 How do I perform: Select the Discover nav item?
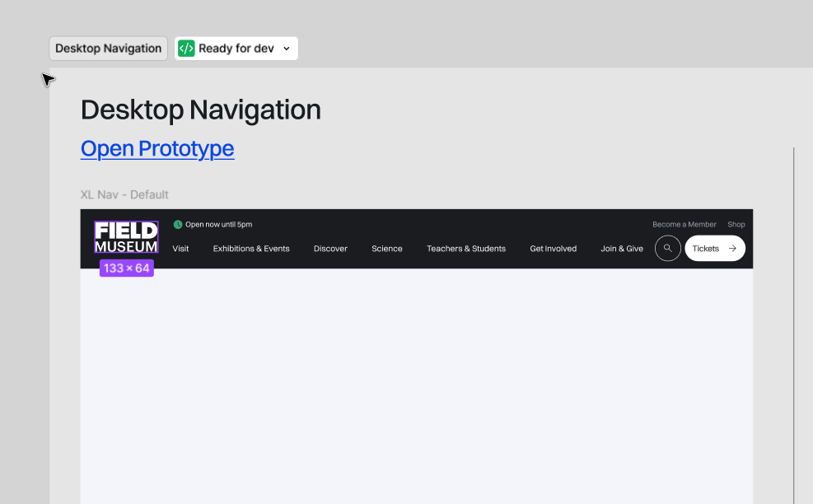pos(330,249)
